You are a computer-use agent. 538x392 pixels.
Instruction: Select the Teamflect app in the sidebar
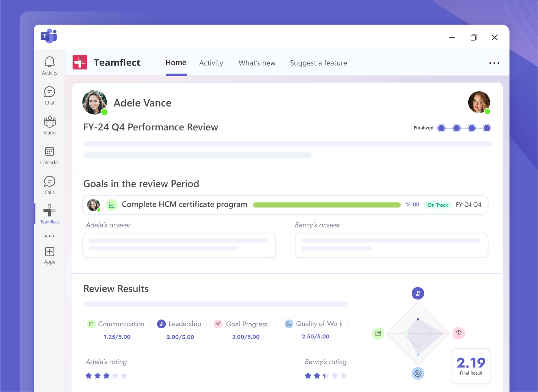pyautogui.click(x=50, y=214)
